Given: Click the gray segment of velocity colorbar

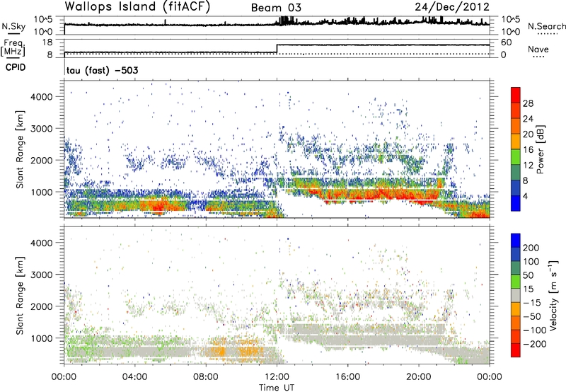Looking at the screenshot, I should coord(516,295).
